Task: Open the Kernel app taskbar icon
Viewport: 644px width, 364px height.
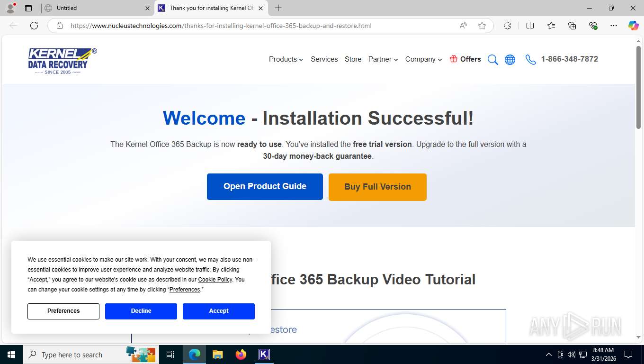Action: coord(264,355)
